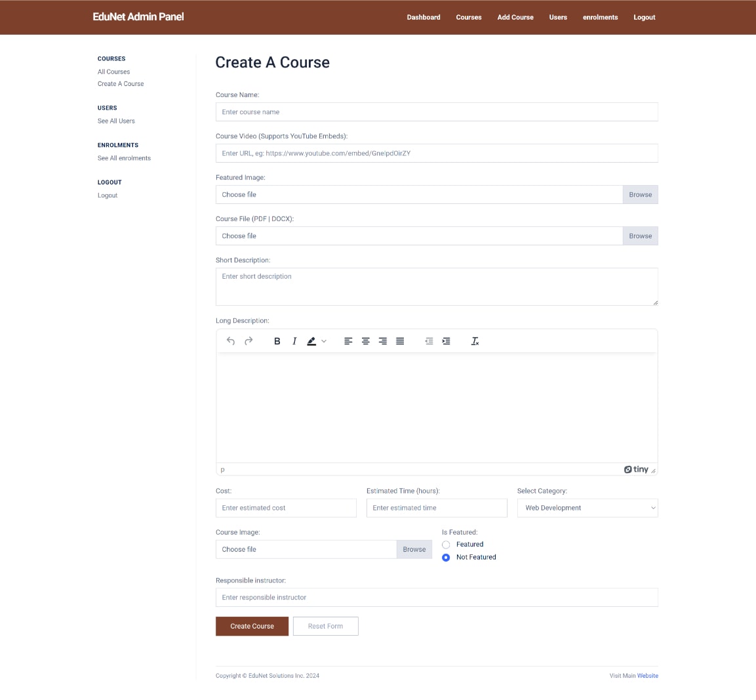Focus the Course Video URL field

point(437,154)
